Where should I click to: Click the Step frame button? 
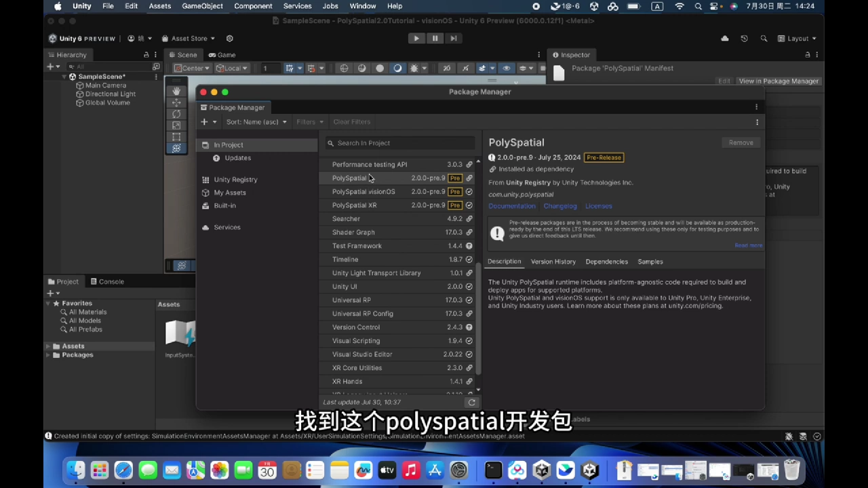pos(453,39)
